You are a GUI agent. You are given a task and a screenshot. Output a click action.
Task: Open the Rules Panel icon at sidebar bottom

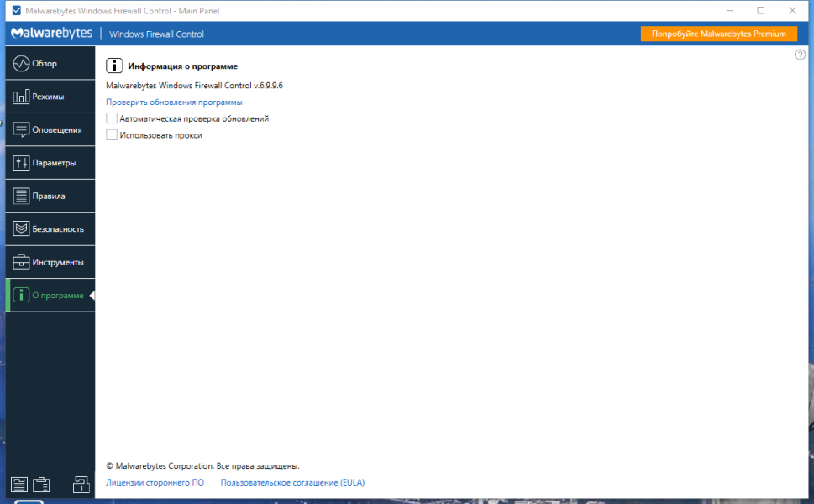pyautogui.click(x=19, y=485)
